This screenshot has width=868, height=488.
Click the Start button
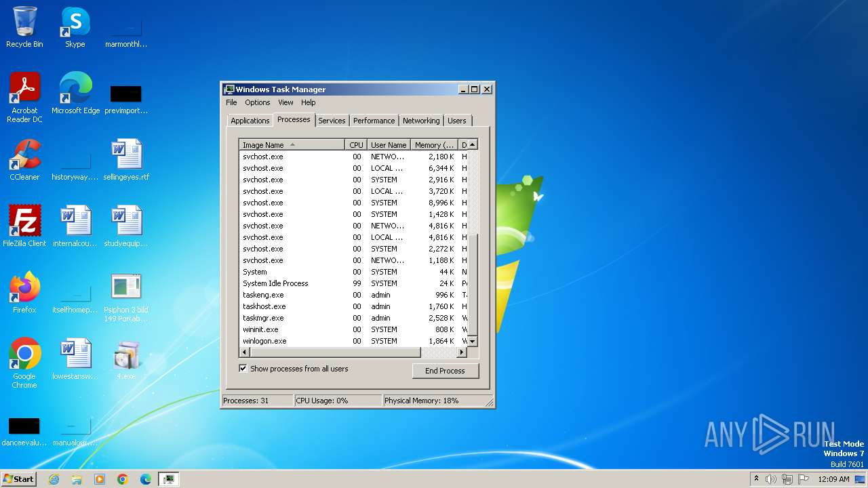point(18,479)
